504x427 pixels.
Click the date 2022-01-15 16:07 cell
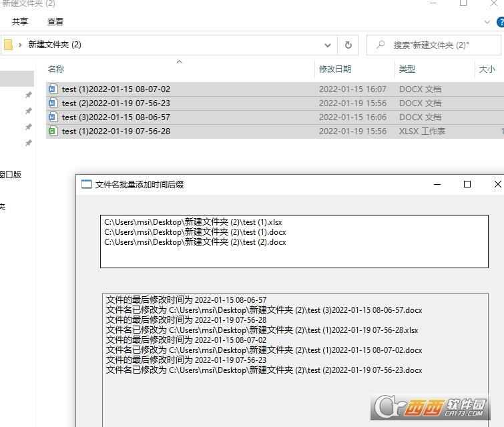[352, 89]
